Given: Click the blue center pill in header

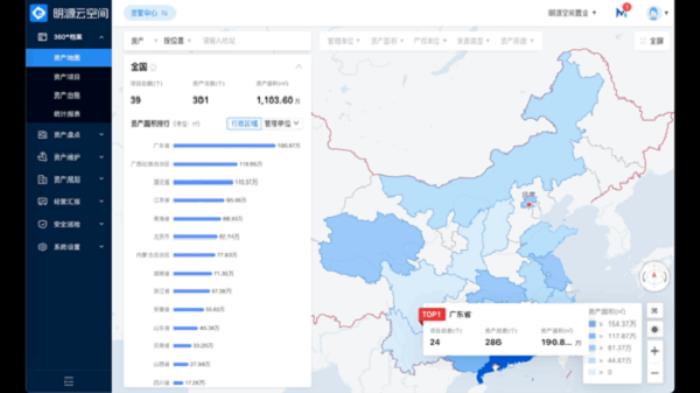Looking at the screenshot, I should [149, 13].
